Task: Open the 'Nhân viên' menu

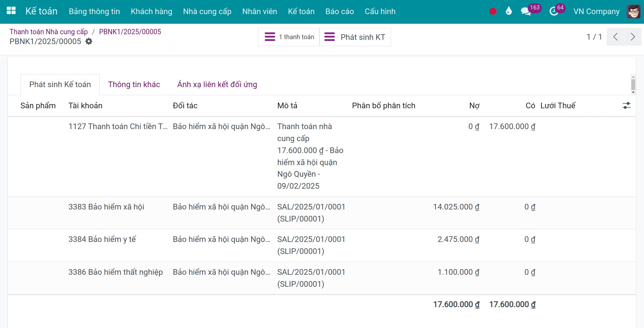Action: [x=260, y=11]
